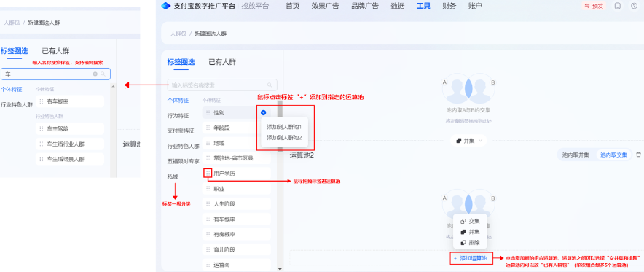Select 行业特色人群 category in main panel
The height and width of the screenshot is (272, 644).
tap(183, 146)
